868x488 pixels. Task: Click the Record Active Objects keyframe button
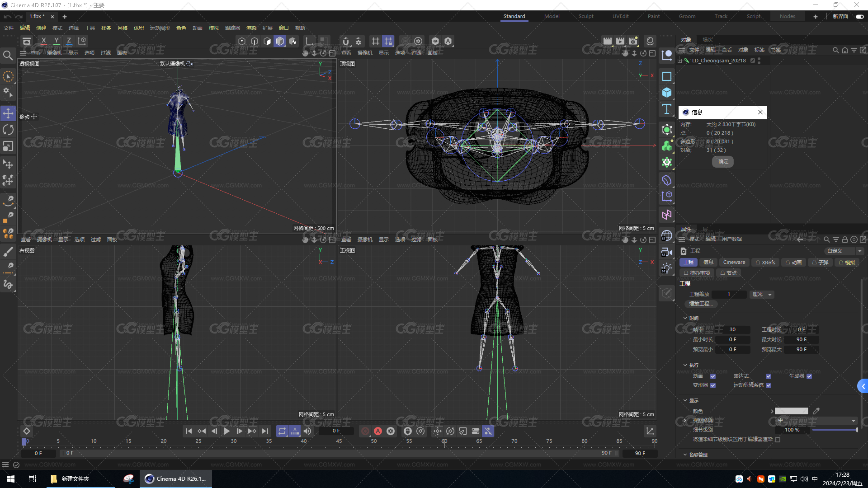(365, 431)
